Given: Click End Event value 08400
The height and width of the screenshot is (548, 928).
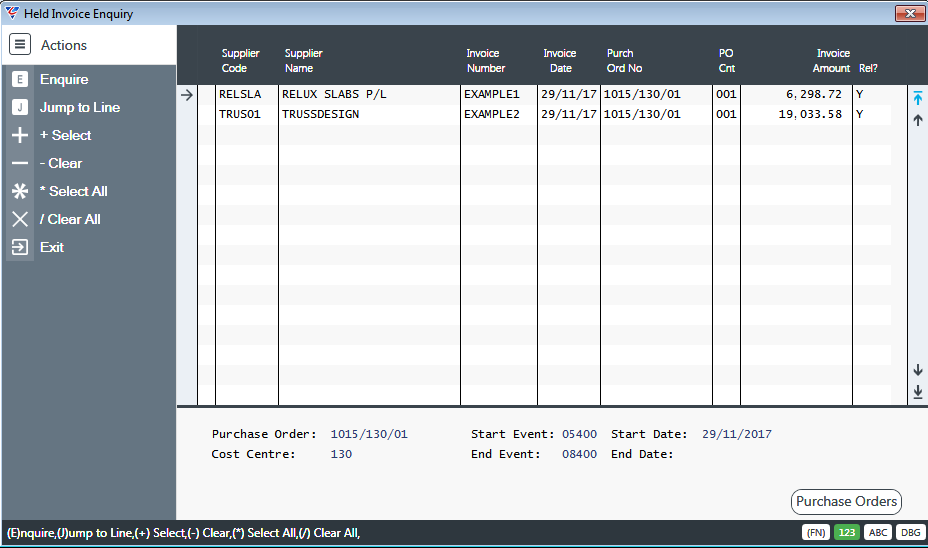Looking at the screenshot, I should 579,454.
